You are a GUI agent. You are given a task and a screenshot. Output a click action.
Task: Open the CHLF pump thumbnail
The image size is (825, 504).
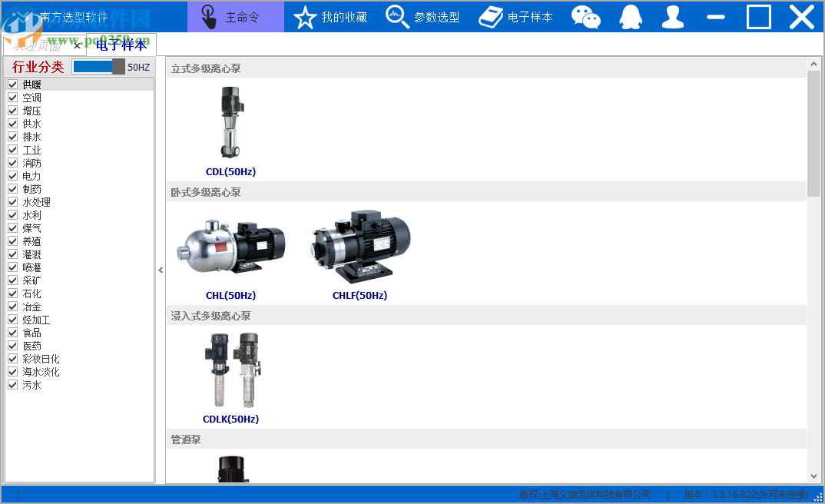[x=360, y=246]
